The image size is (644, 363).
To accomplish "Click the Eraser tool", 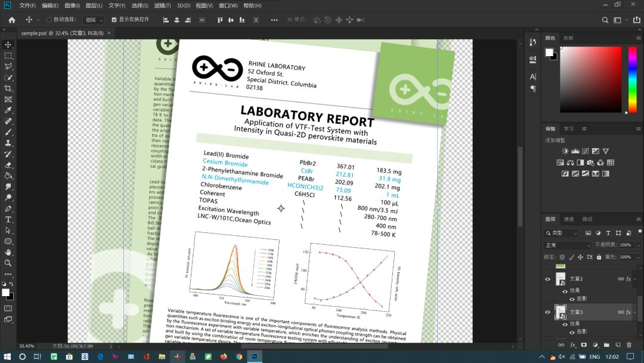I will coord(8,165).
